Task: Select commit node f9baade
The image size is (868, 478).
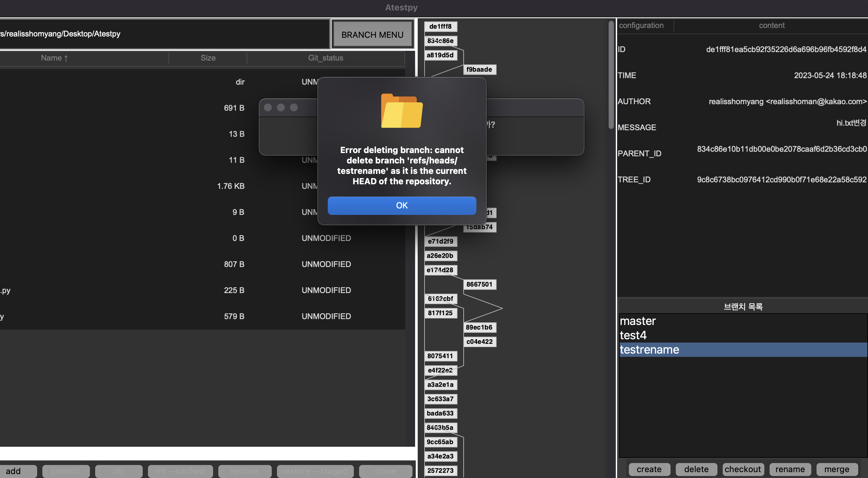Action: click(479, 69)
